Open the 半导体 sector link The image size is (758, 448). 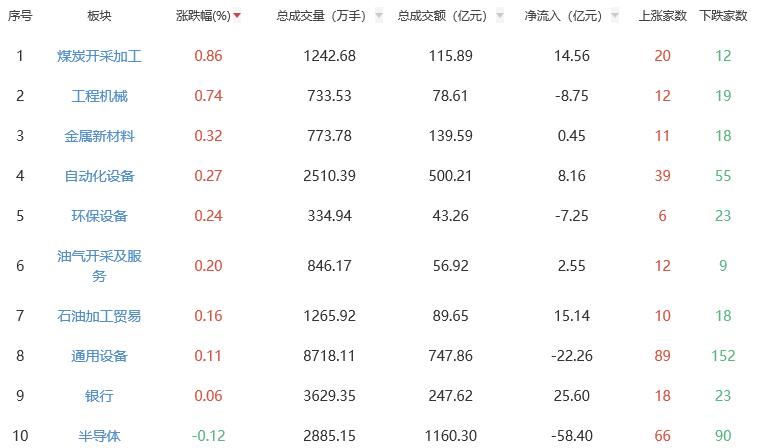click(99, 436)
